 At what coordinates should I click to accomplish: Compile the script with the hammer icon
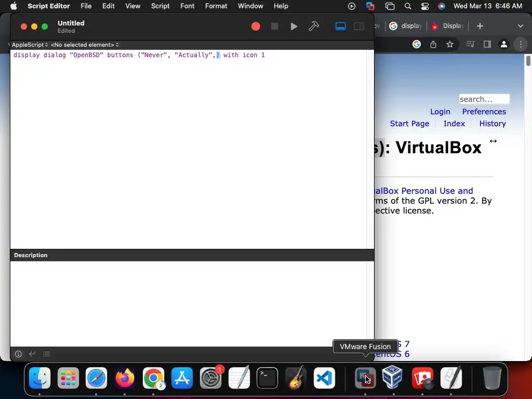tap(314, 26)
